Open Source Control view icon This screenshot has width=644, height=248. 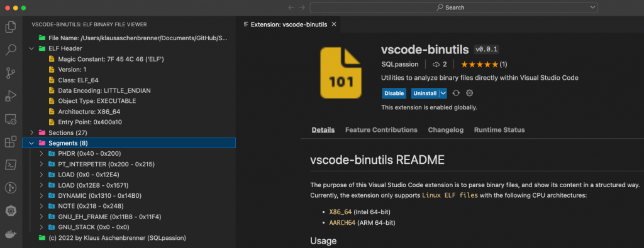11,73
